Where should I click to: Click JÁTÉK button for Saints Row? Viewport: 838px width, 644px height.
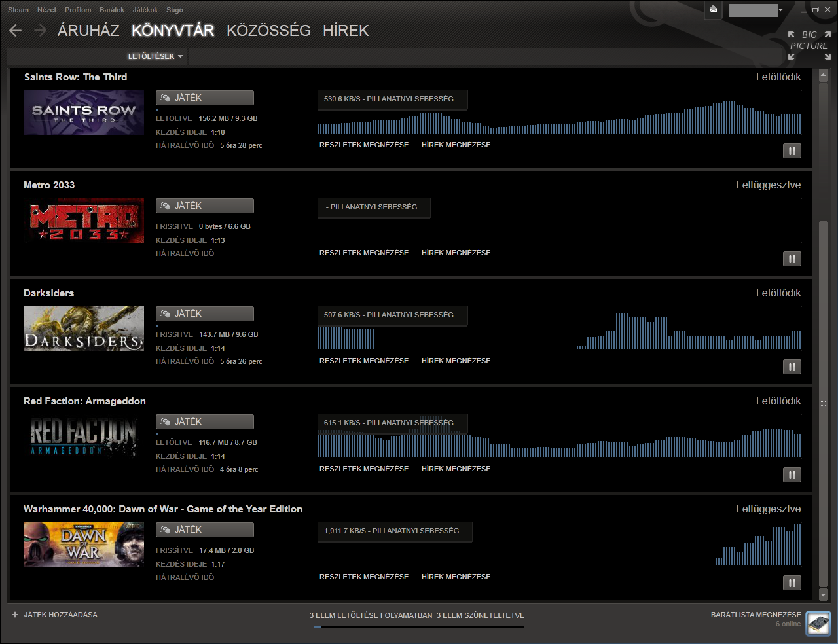tap(205, 98)
